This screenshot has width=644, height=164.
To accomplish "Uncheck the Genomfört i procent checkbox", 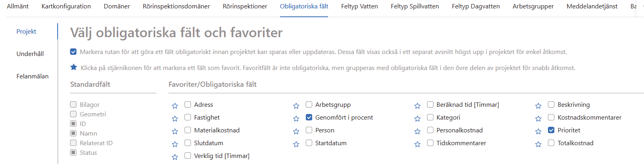I will (309, 117).
